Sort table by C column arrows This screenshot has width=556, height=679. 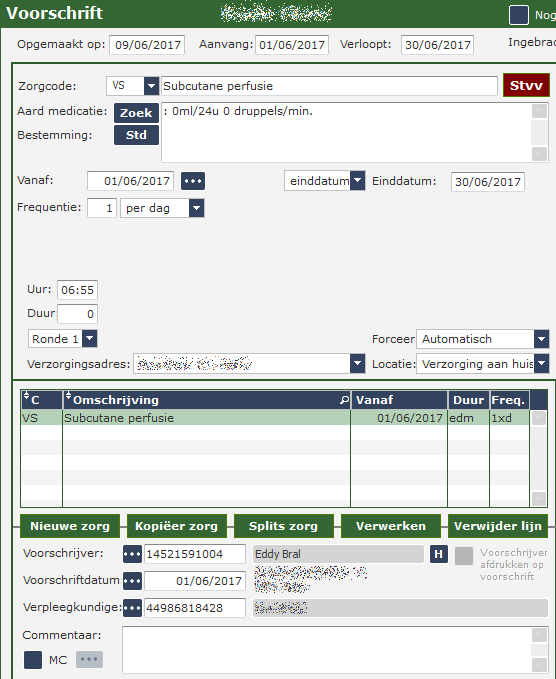point(26,395)
